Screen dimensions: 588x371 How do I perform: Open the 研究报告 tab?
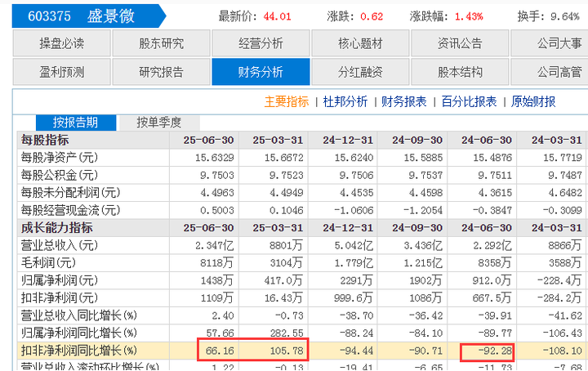[161, 72]
